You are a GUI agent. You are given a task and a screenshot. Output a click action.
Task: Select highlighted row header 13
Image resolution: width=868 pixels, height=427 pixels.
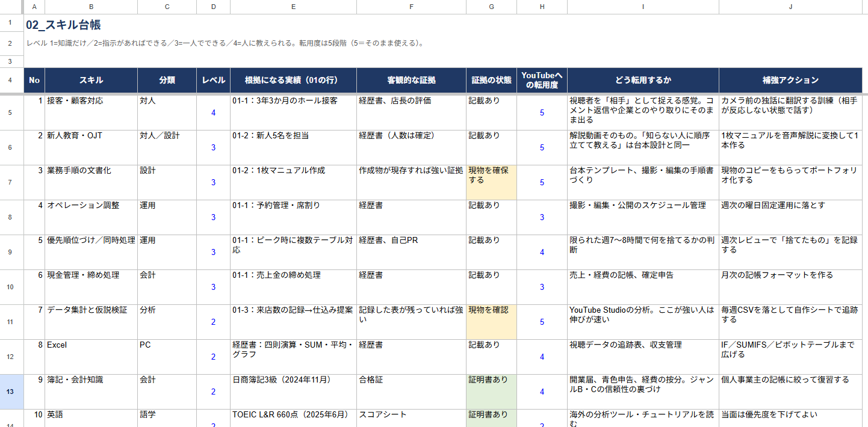coord(10,392)
